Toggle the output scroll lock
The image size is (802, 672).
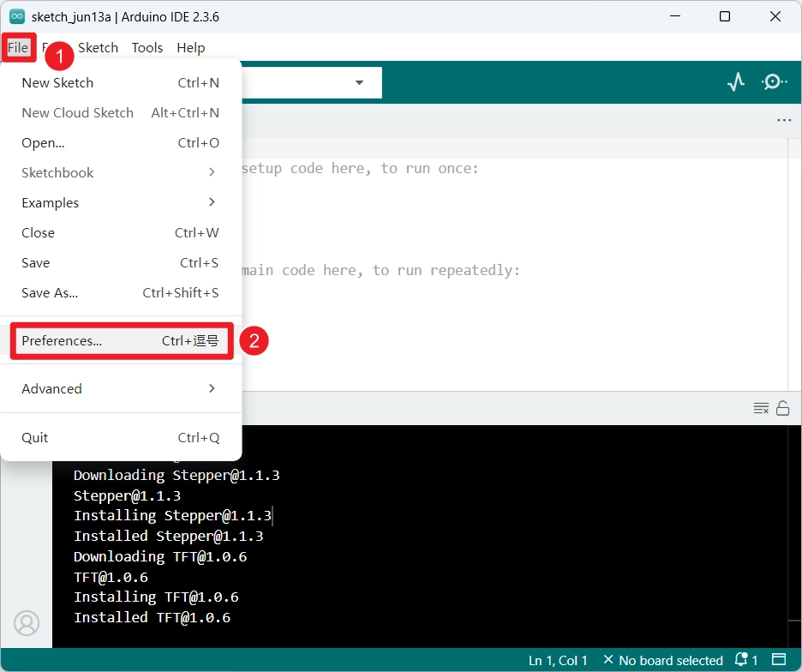coord(782,408)
